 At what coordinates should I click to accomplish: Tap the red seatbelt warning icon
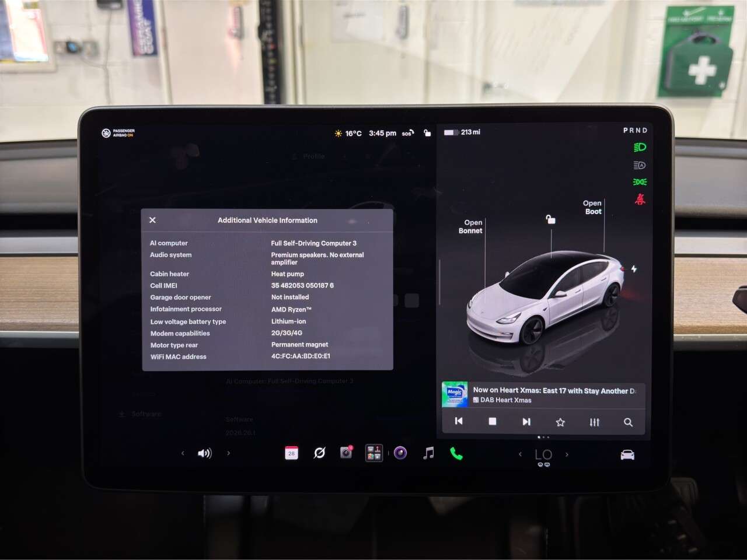point(640,199)
